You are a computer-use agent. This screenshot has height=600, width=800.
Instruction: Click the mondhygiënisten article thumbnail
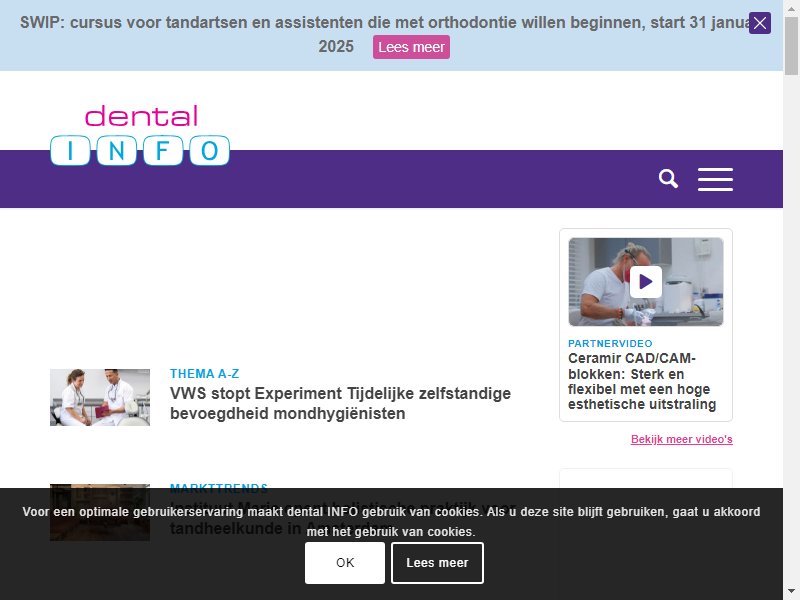tap(100, 397)
